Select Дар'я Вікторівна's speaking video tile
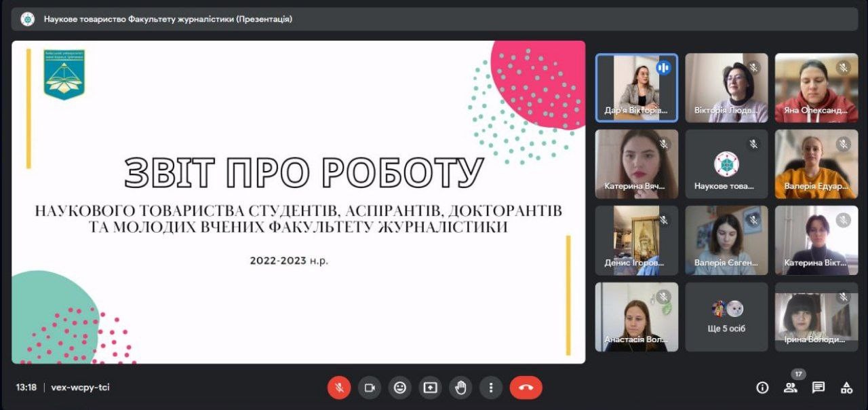The height and width of the screenshot is (410, 868). pyautogui.click(x=636, y=88)
